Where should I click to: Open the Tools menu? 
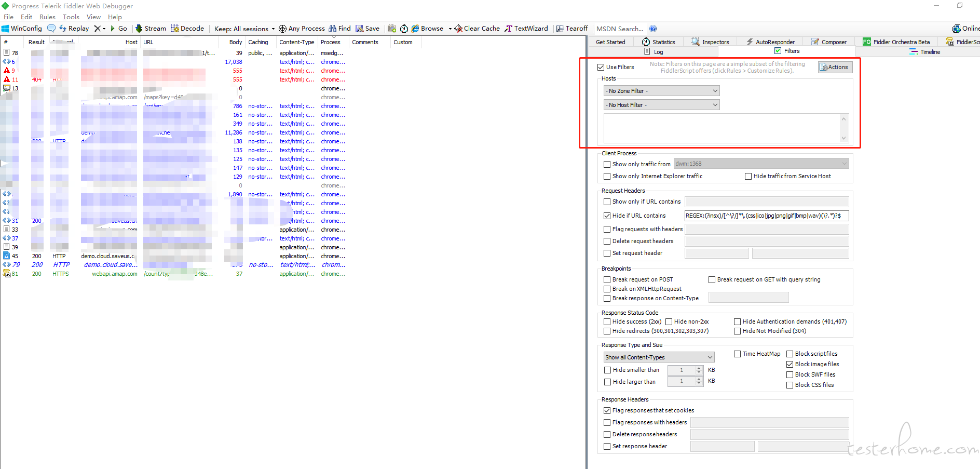[71, 17]
